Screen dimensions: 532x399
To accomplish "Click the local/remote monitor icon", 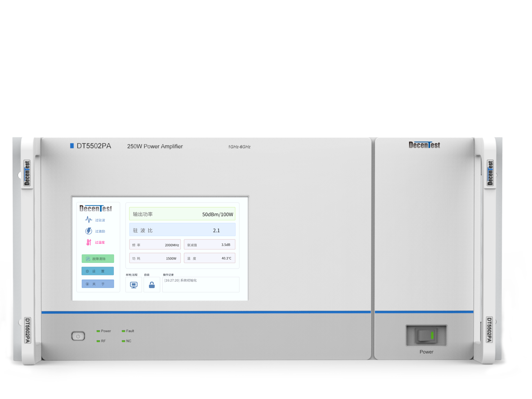I will point(134,285).
